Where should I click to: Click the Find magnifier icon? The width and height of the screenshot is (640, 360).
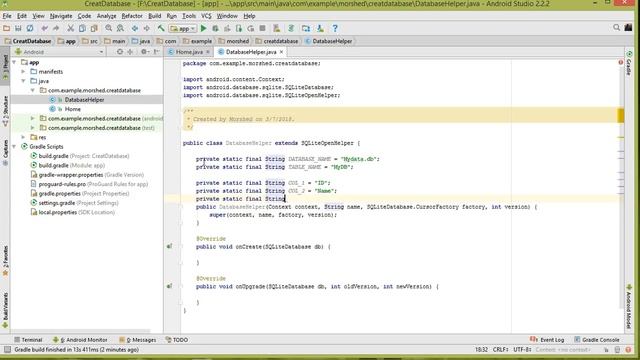[109, 29]
